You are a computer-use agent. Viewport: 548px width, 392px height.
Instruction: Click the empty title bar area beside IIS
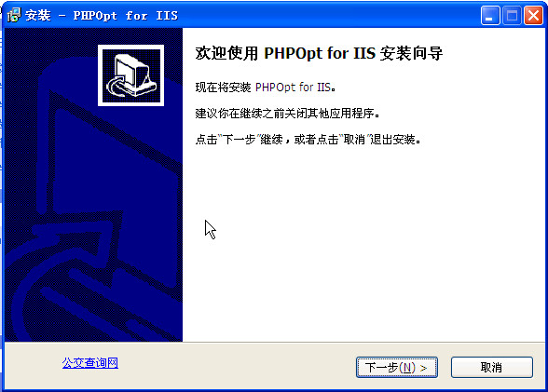point(328,15)
